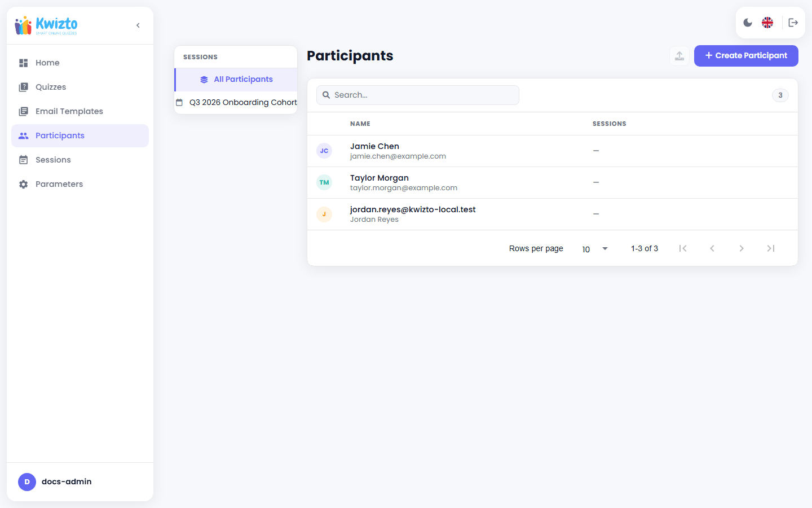Click the SESSIONS column header
The width and height of the screenshot is (812, 508).
coord(610,124)
